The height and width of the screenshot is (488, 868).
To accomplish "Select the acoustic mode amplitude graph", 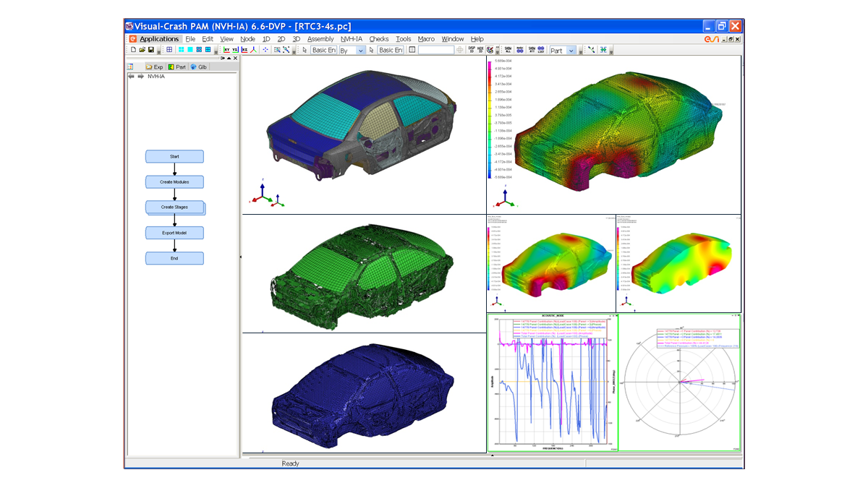I will pyautogui.click(x=552, y=382).
